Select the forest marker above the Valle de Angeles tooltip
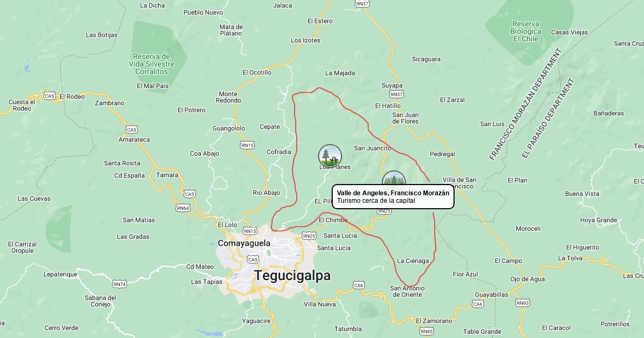Screen dimensions: 644x338 click(x=394, y=179)
